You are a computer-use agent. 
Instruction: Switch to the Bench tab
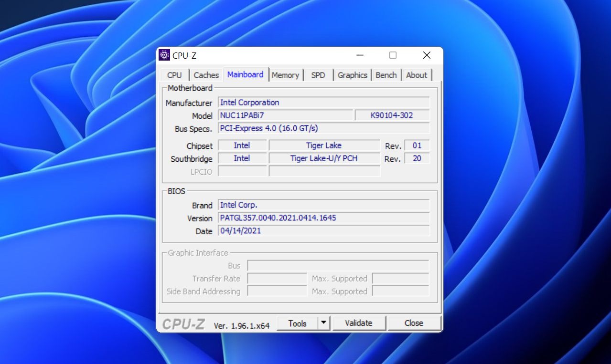[386, 75]
